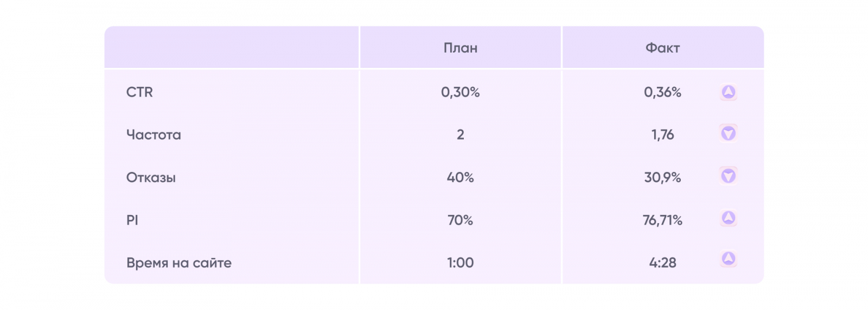Click the planned PI value 70%
This screenshot has width=868, height=310.
coord(460,220)
